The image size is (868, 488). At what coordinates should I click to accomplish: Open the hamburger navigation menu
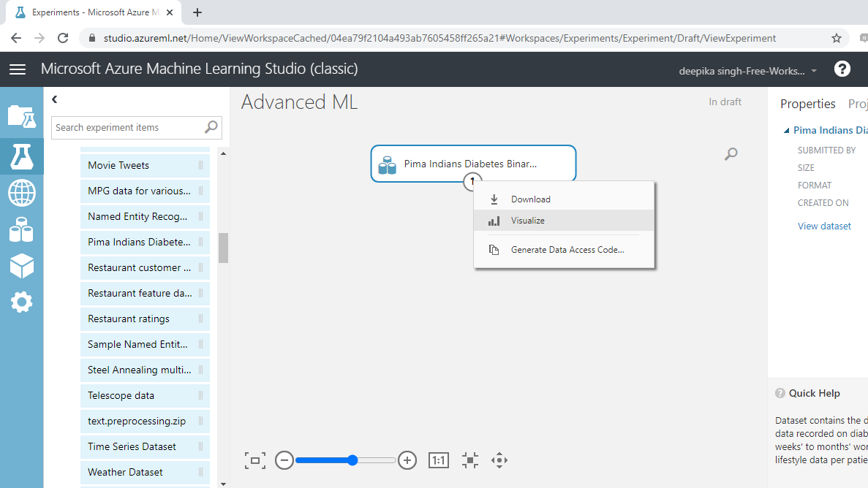click(18, 69)
